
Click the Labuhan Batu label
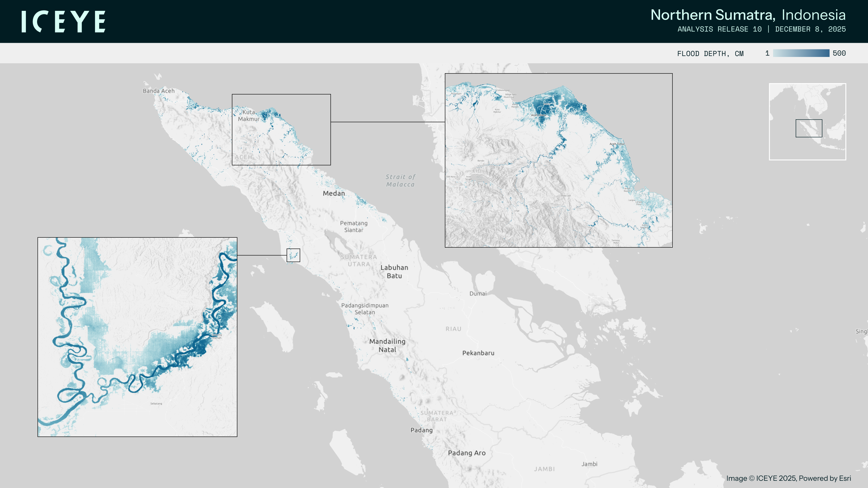click(394, 271)
